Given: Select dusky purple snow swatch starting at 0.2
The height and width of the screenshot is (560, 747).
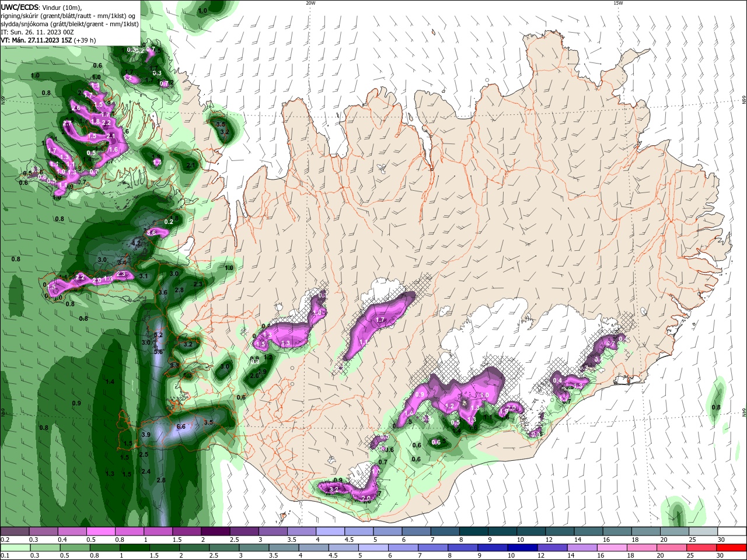Looking at the screenshot, I should [14, 531].
